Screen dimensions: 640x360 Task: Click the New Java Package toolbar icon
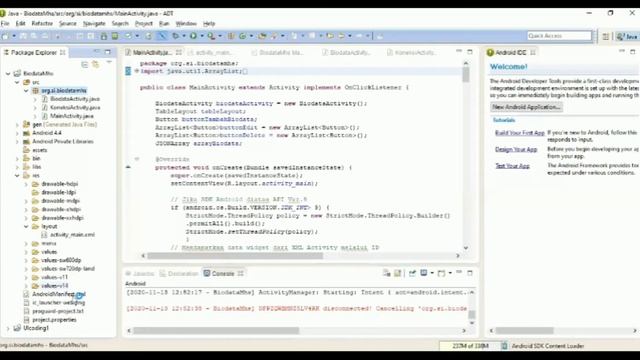[231, 36]
